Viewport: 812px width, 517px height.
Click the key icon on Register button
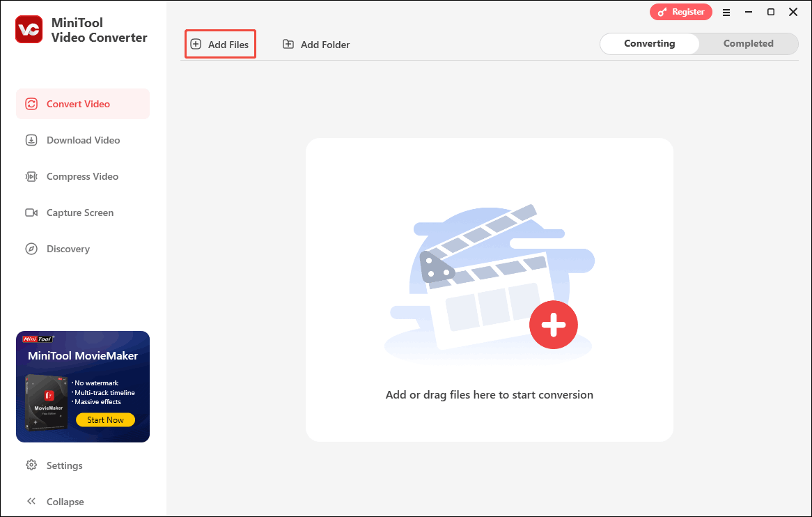[662, 12]
